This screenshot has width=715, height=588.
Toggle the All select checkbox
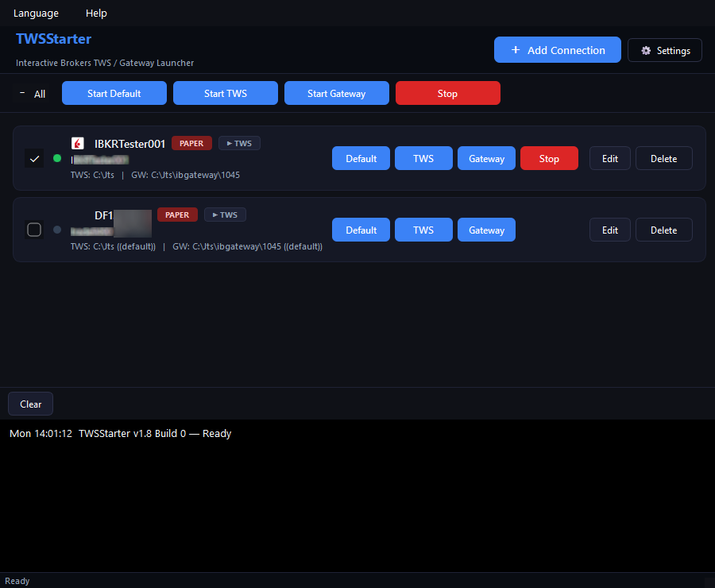click(x=22, y=93)
